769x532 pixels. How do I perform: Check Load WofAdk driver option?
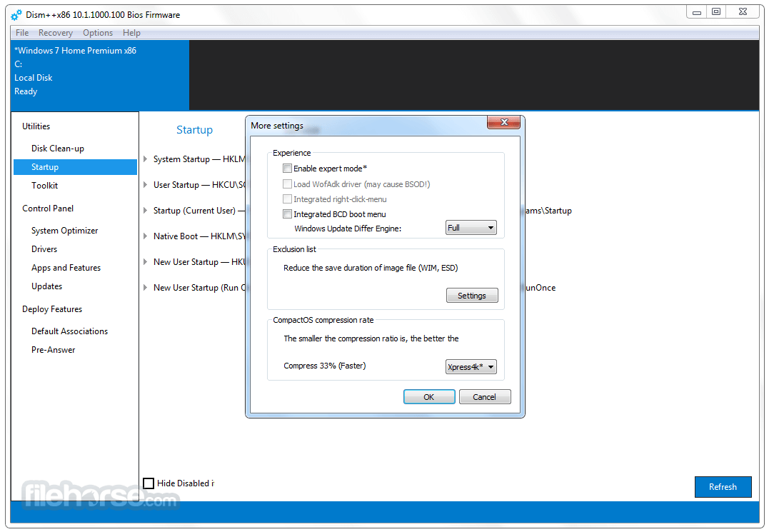(x=288, y=184)
